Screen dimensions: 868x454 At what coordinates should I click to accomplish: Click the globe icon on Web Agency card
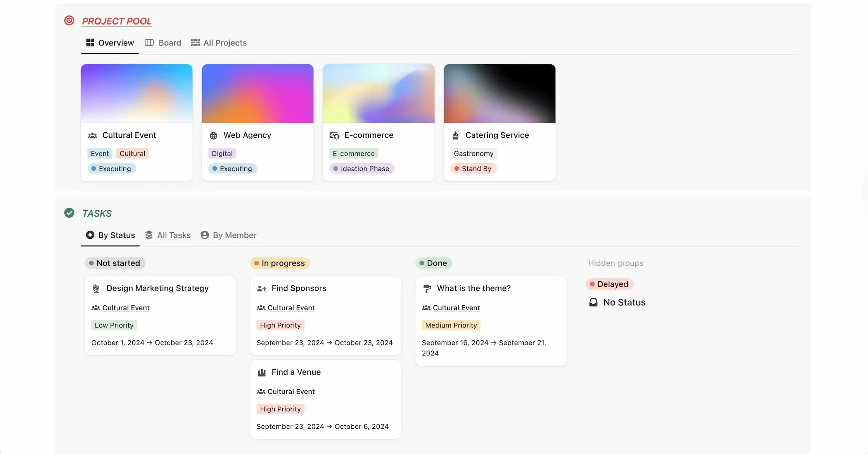(213, 135)
